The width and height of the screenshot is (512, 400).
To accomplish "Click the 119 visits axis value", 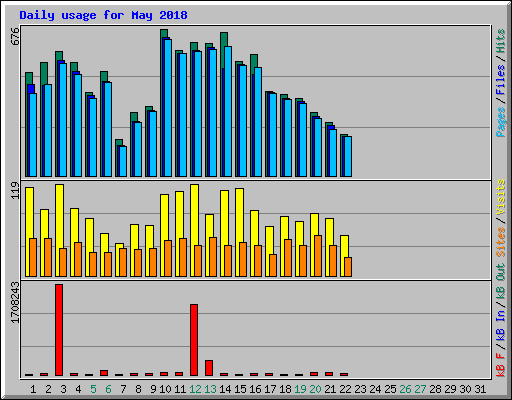I will pos(15,191).
